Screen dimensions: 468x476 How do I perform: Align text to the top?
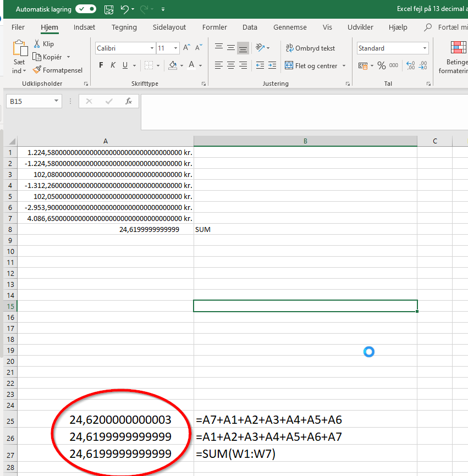point(219,47)
